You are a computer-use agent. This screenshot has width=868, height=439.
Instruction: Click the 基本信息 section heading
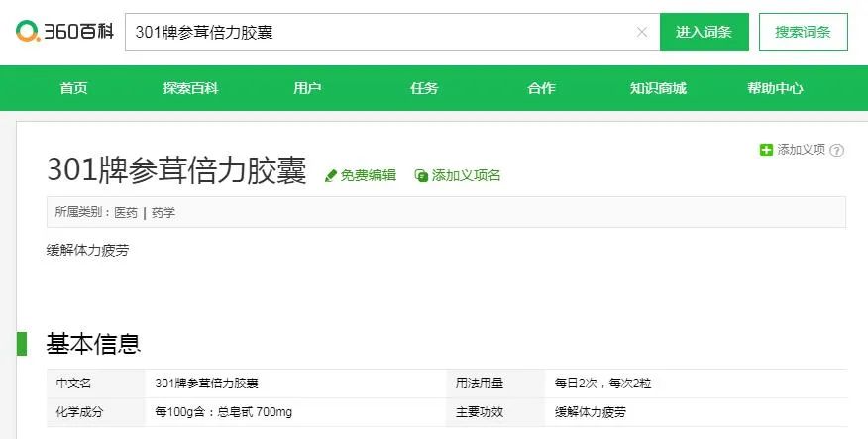[93, 344]
